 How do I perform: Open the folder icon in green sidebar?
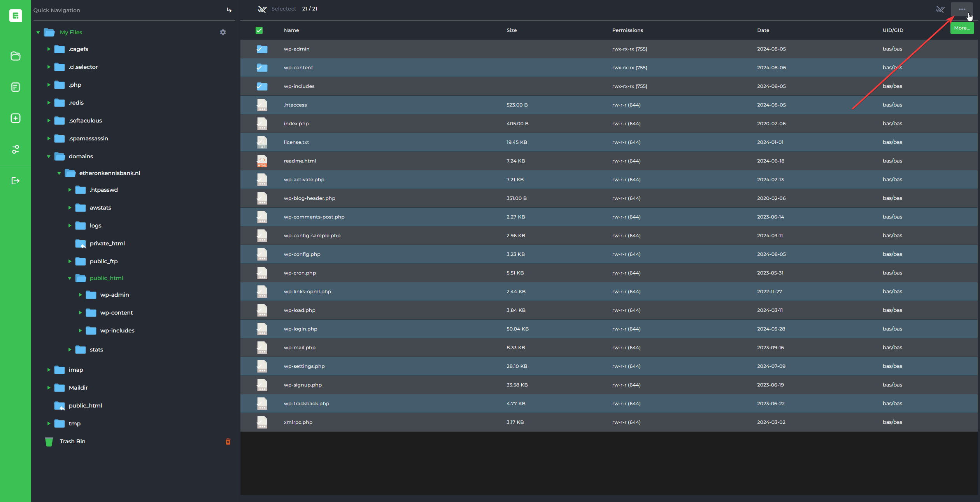tap(16, 56)
